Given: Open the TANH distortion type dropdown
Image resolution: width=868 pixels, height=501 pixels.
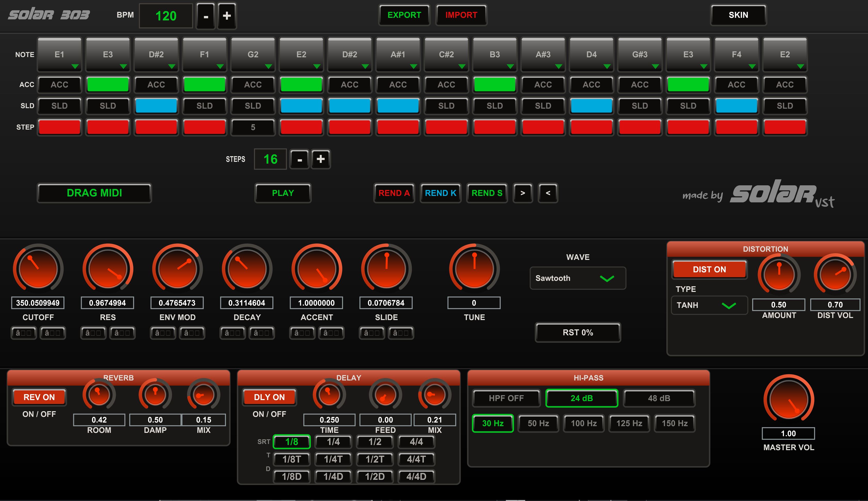Looking at the screenshot, I should (x=709, y=305).
